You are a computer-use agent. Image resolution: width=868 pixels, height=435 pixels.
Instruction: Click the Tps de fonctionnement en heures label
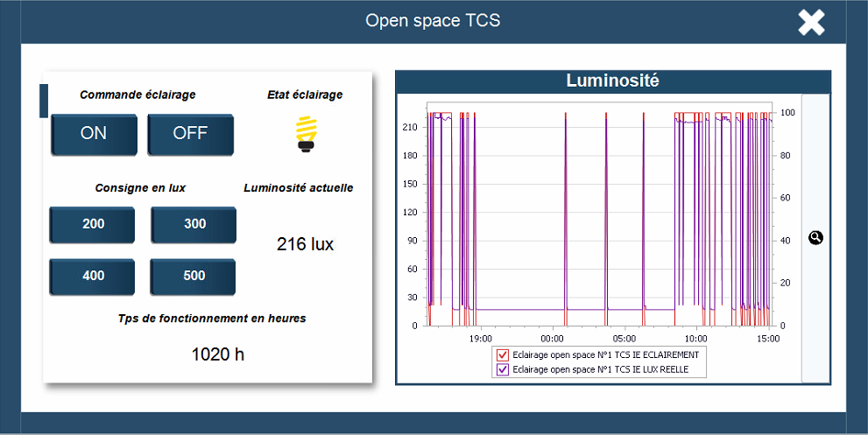coord(212,319)
